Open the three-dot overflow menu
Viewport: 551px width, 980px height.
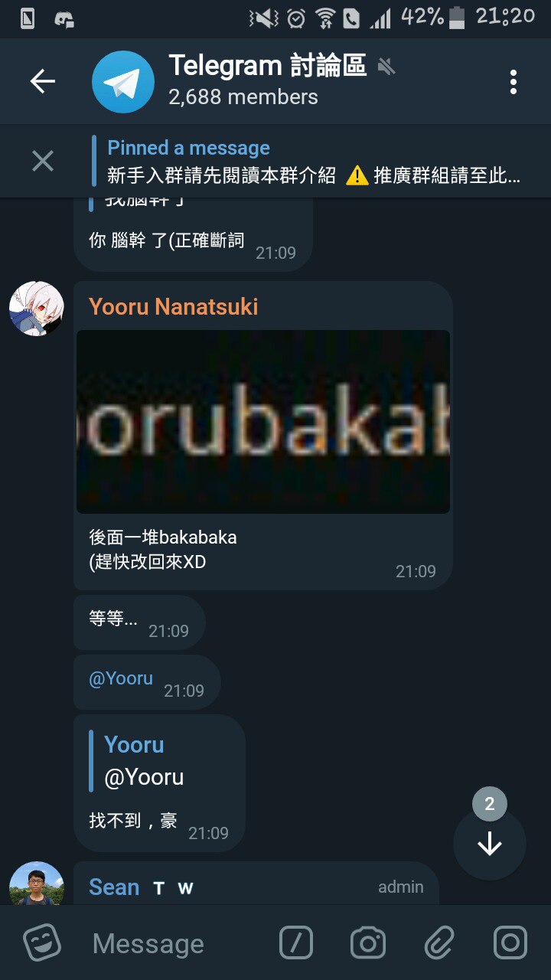[513, 82]
